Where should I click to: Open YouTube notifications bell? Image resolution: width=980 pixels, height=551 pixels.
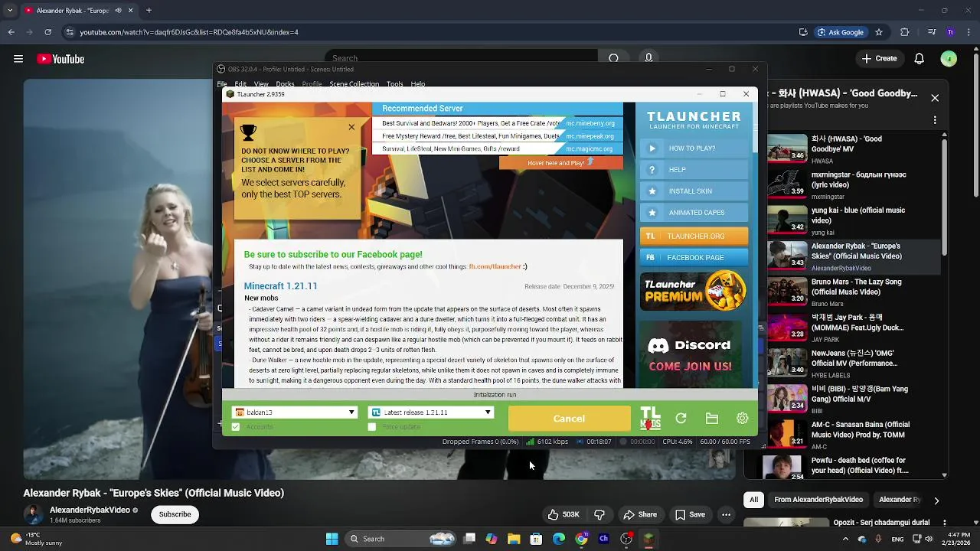tap(920, 59)
